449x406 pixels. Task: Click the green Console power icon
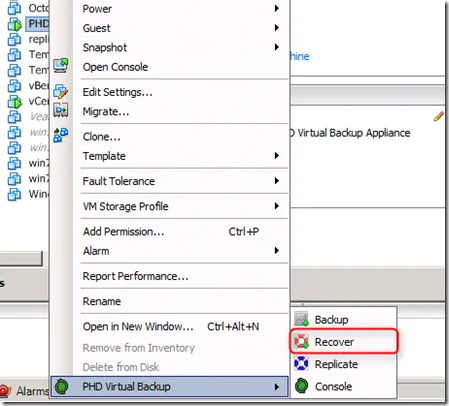(x=302, y=386)
